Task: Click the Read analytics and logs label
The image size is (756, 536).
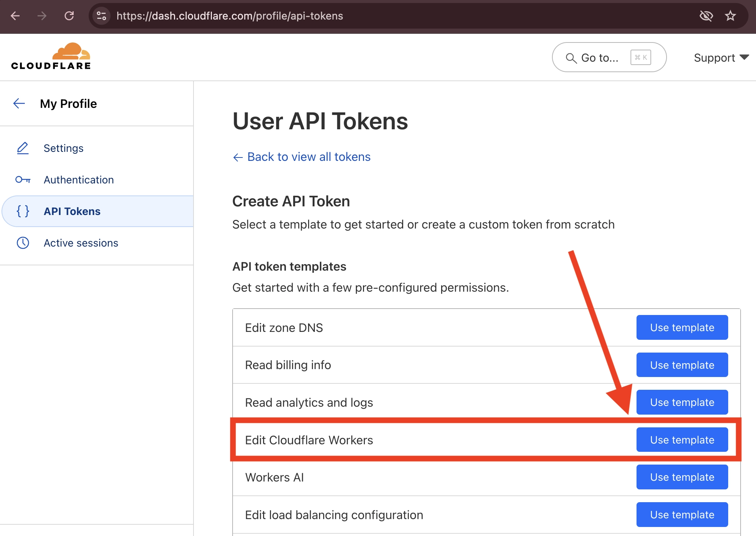Action: [309, 403]
